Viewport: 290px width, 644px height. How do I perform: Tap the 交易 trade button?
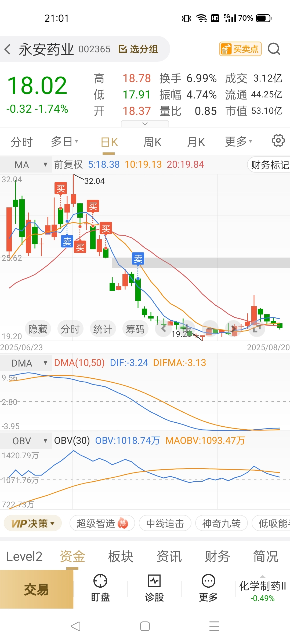(x=37, y=589)
